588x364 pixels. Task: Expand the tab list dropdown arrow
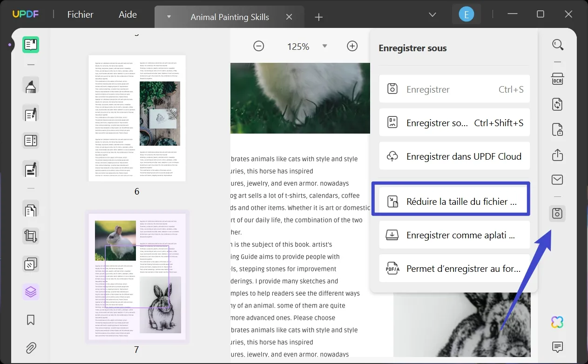pyautogui.click(x=169, y=17)
